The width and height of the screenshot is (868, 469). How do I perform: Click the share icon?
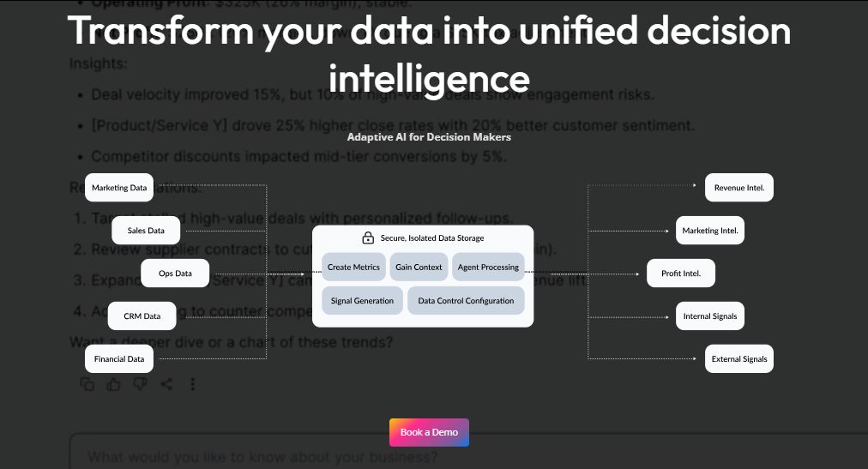166,384
